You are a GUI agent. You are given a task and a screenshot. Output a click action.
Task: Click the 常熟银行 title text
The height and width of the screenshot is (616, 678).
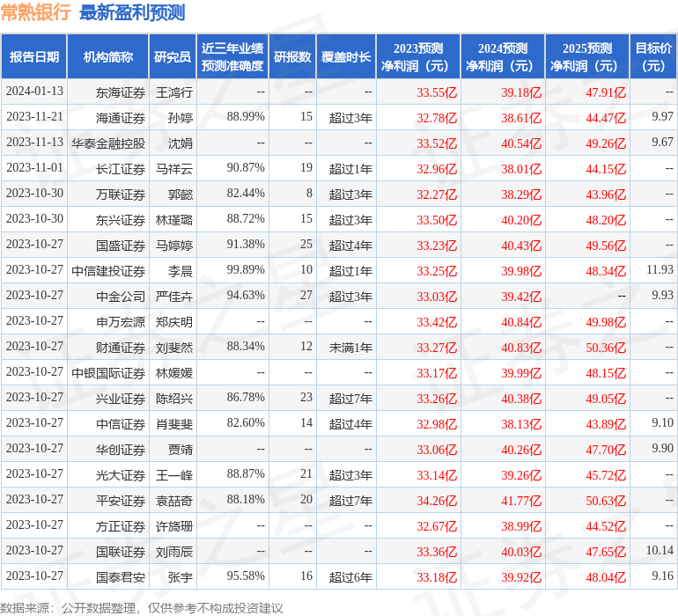(35, 12)
